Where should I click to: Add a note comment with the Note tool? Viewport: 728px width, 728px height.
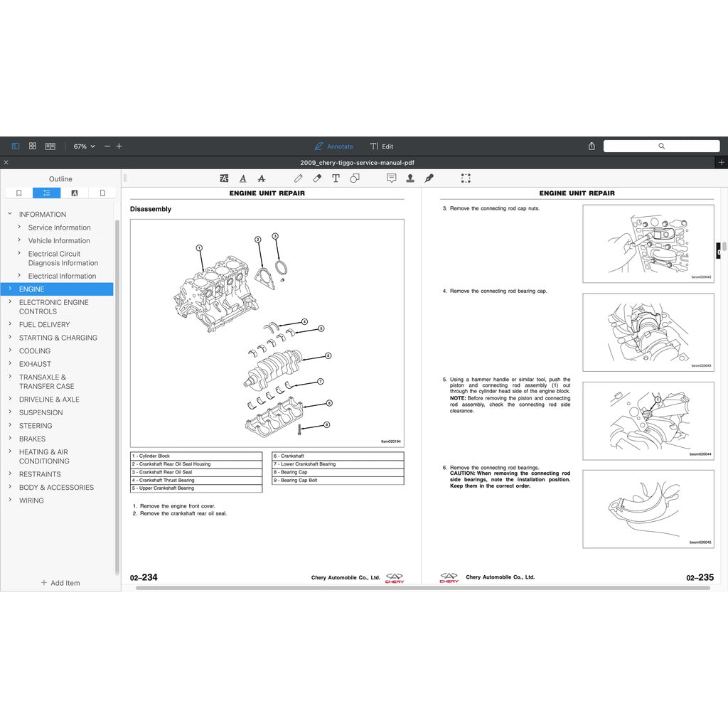click(392, 178)
